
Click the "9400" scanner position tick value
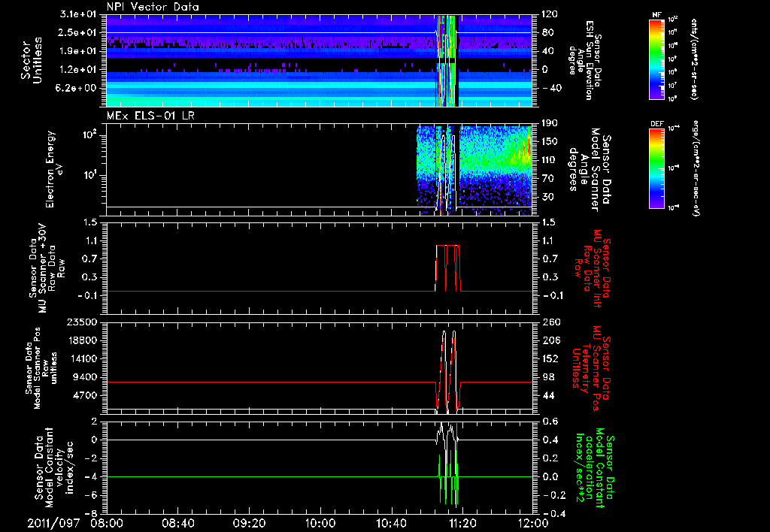coord(85,377)
